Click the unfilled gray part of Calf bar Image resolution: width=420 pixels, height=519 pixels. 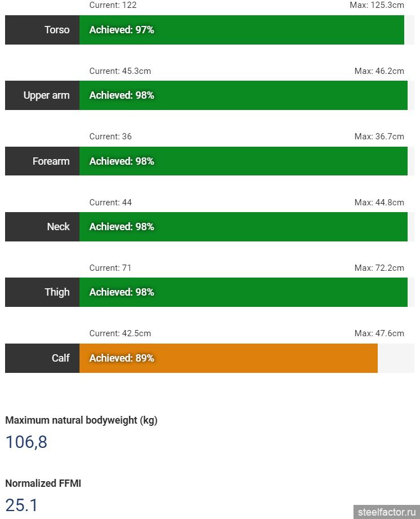(396, 358)
